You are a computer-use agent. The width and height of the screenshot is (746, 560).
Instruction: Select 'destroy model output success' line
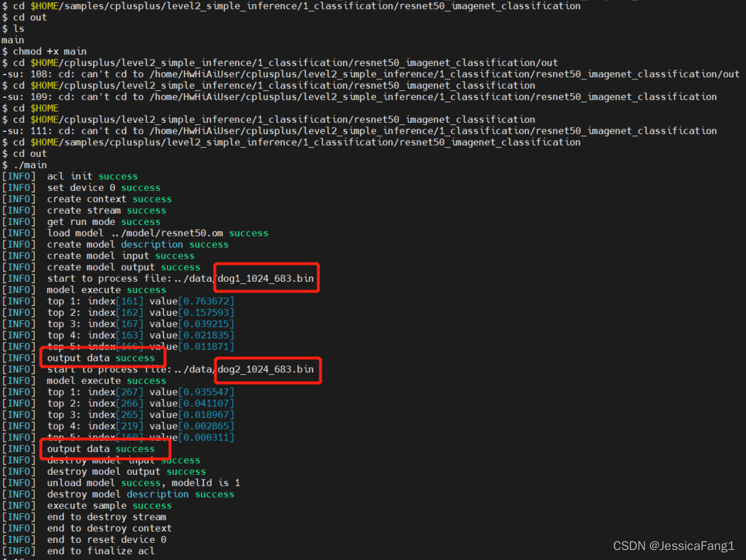[104, 472]
